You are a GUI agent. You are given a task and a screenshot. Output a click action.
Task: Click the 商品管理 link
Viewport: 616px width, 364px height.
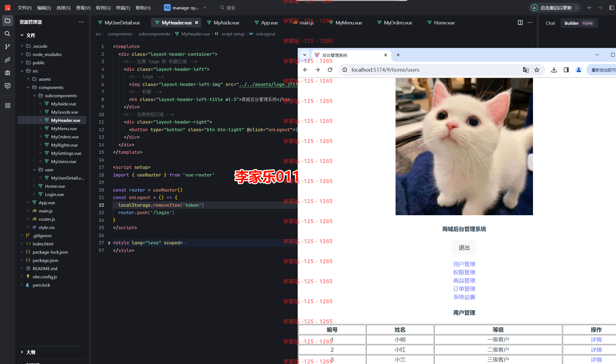coord(464,281)
